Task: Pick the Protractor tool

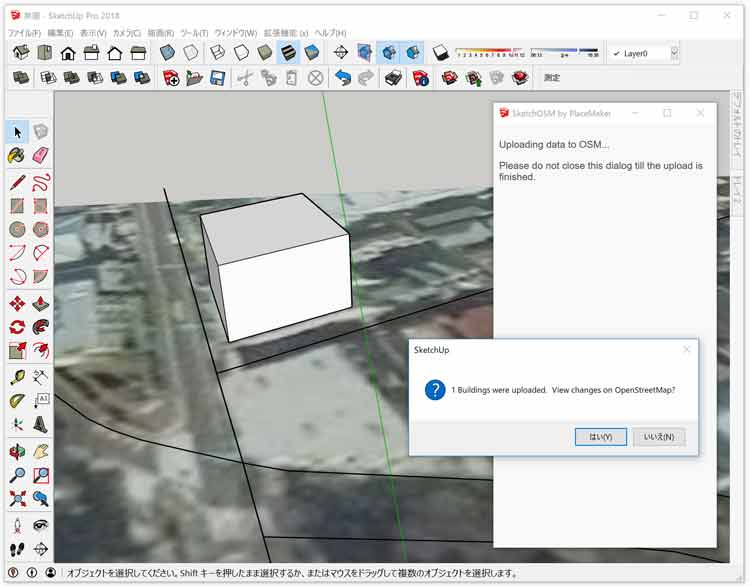Action: tap(17, 400)
